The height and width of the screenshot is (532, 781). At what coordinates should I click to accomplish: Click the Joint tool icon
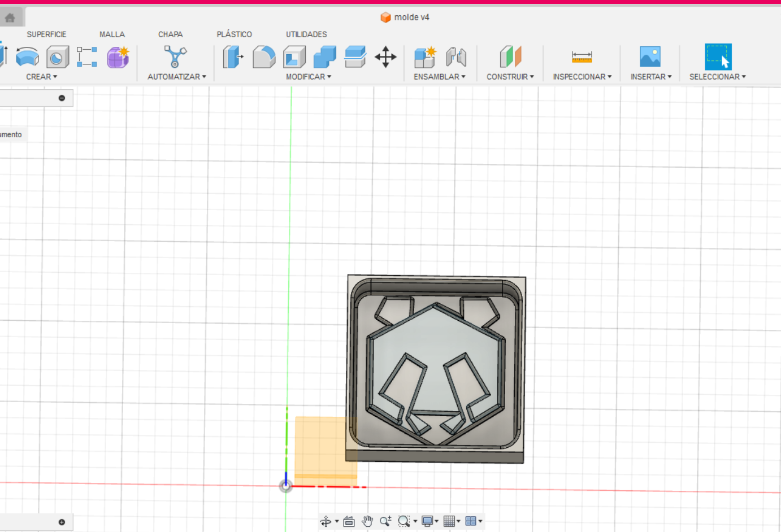point(456,57)
